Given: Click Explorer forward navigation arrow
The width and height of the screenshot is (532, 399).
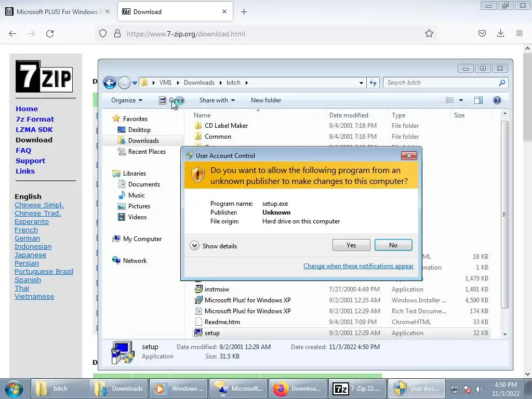Looking at the screenshot, I should click(x=124, y=83).
